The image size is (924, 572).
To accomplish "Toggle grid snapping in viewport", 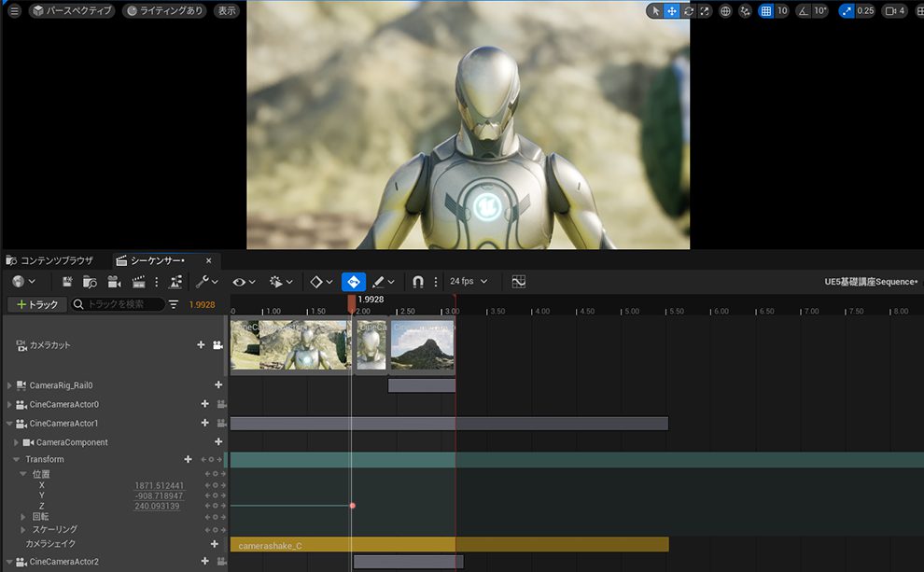I will click(765, 11).
